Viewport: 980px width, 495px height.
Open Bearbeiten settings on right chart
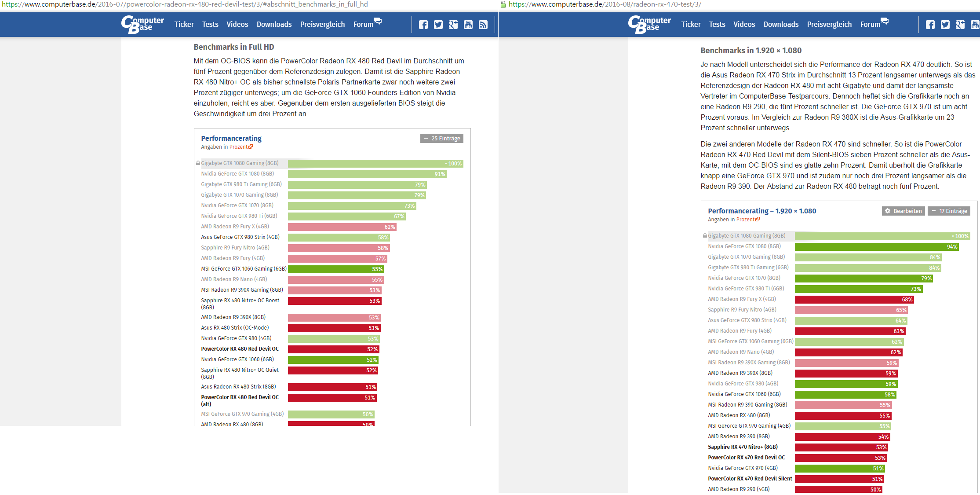pyautogui.click(x=903, y=211)
